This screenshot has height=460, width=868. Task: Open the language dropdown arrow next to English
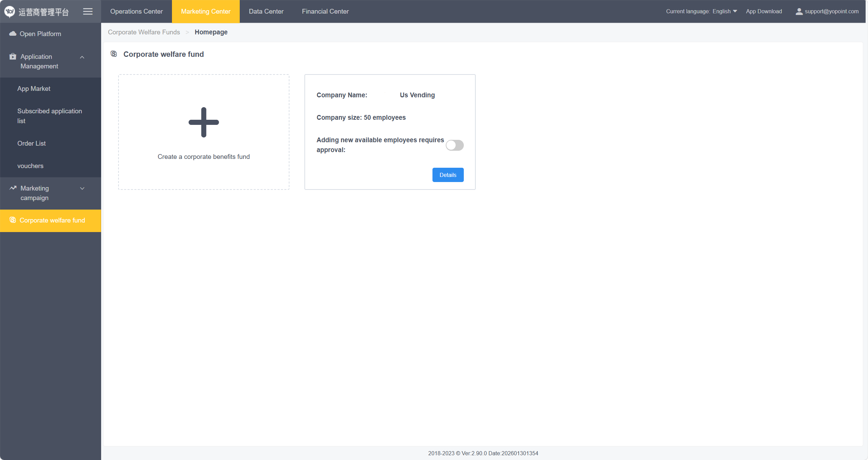pos(735,11)
